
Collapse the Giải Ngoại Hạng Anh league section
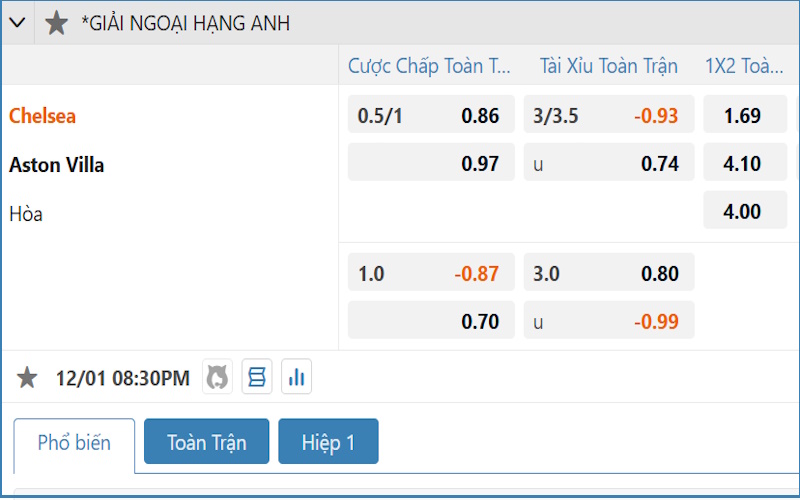tap(18, 23)
